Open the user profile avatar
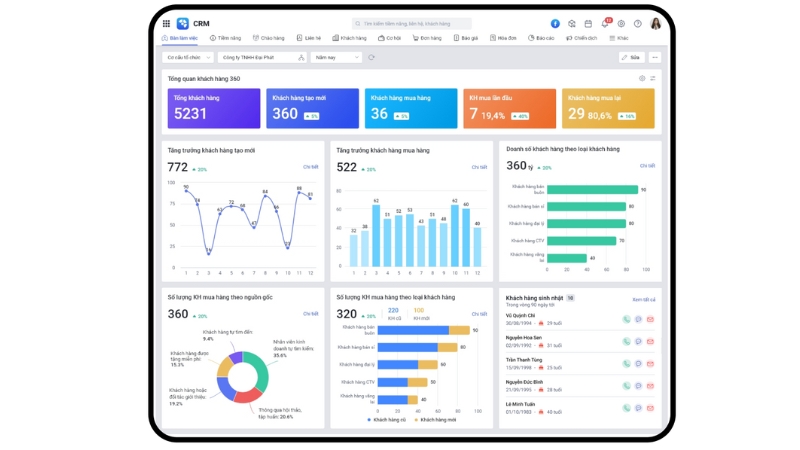The height and width of the screenshot is (450, 800). pos(656,23)
